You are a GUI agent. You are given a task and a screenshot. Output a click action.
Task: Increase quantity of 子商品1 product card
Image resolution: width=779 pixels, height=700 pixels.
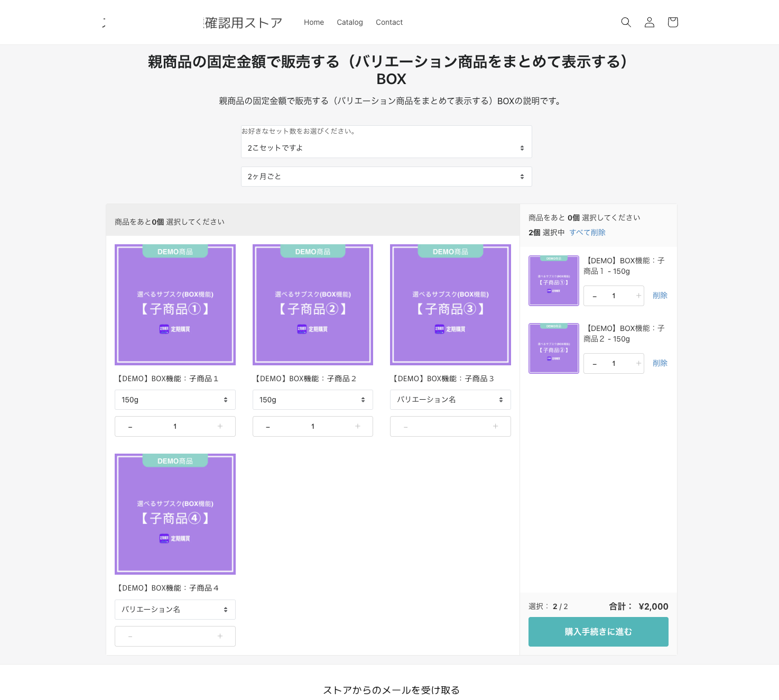tap(220, 426)
